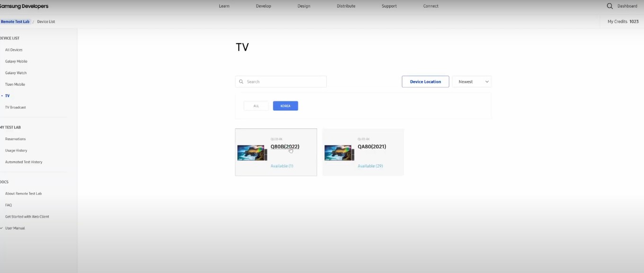Open the Design menu
Viewport: 644px width, 273px height.
click(x=304, y=6)
